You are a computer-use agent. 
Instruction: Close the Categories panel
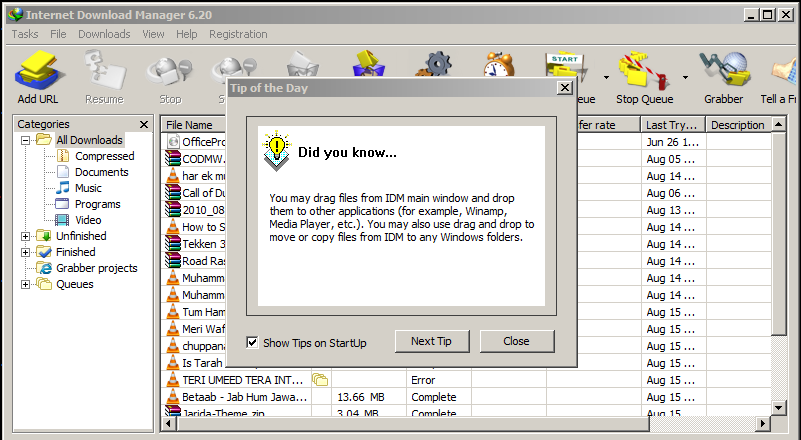coord(144,124)
